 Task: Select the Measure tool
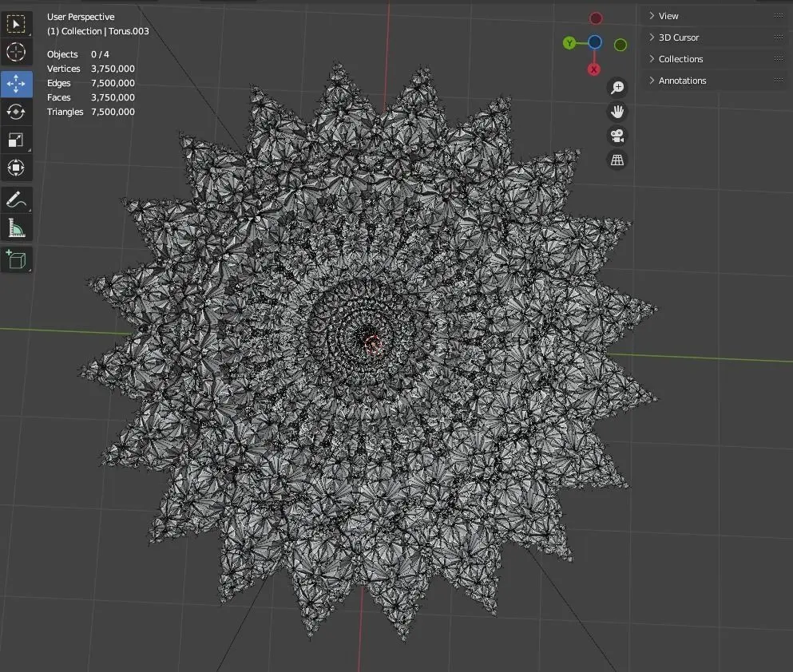[x=16, y=228]
